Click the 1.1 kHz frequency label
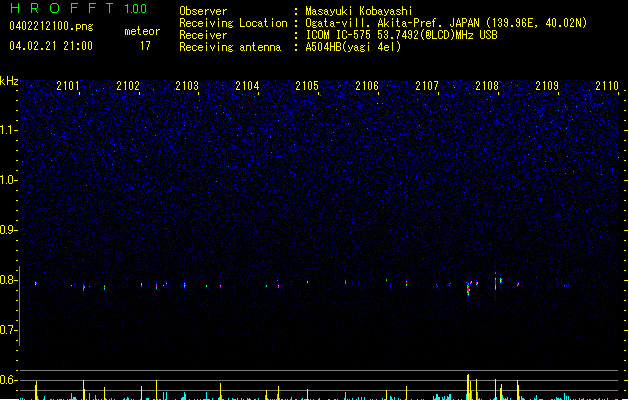Viewport: 629px width, 400px height. pyautogui.click(x=8, y=130)
